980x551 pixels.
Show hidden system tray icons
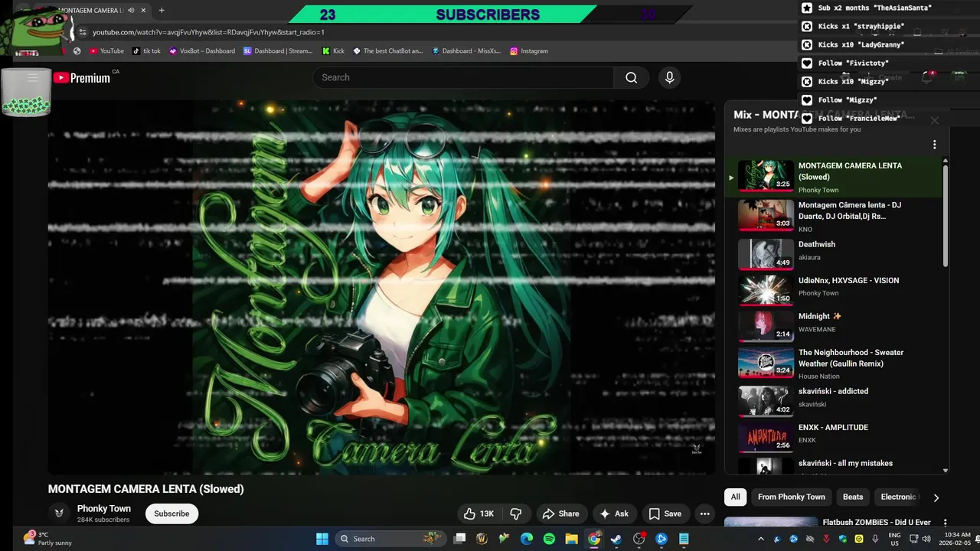pyautogui.click(x=760, y=539)
